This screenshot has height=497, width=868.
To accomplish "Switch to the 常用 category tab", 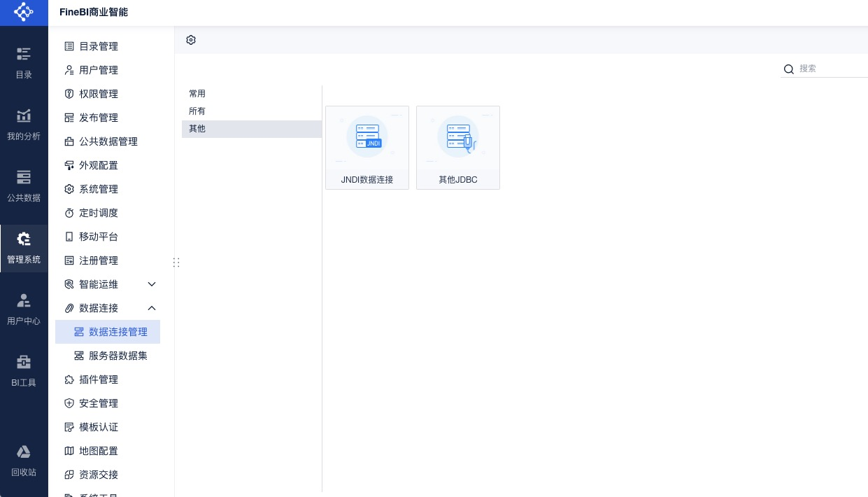I will click(x=197, y=94).
